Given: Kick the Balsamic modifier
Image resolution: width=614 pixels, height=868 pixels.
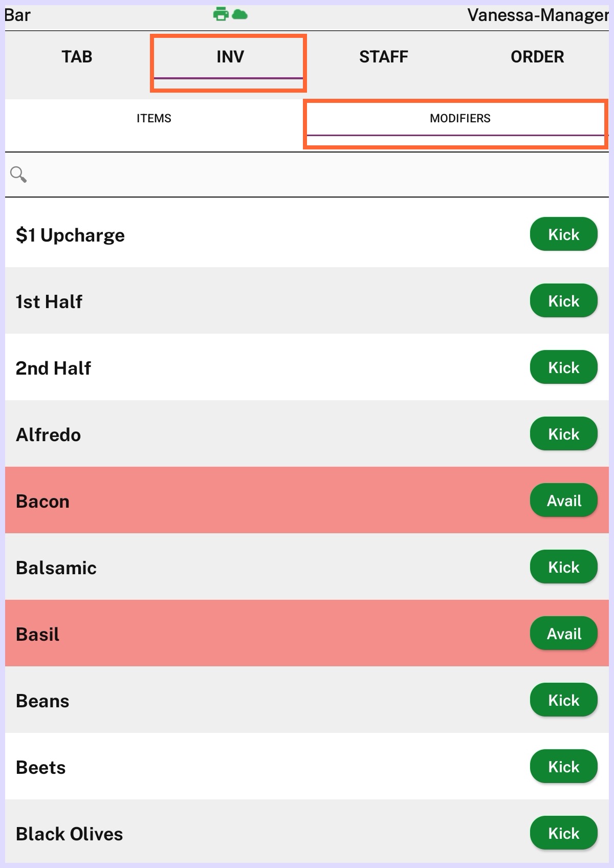Looking at the screenshot, I should point(563,567).
